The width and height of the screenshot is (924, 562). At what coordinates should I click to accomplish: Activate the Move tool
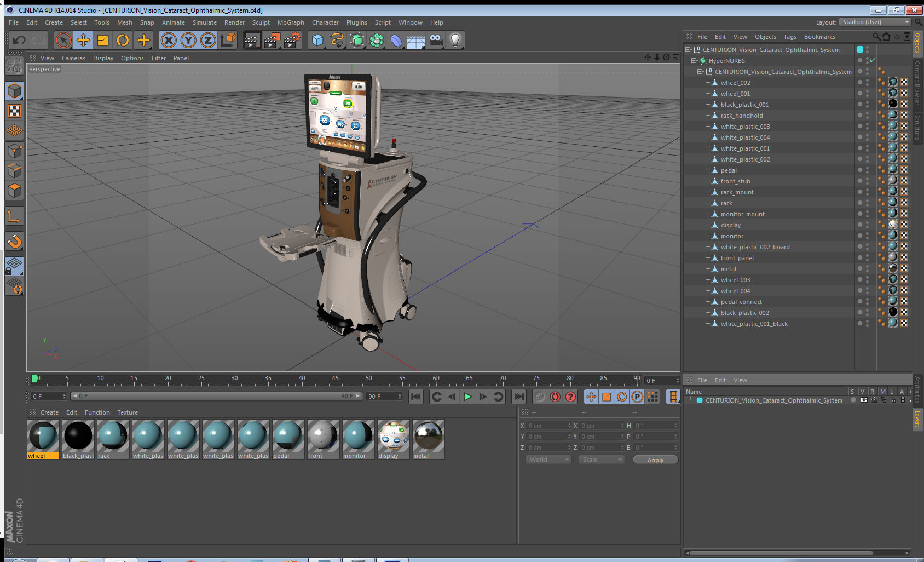pos(83,40)
